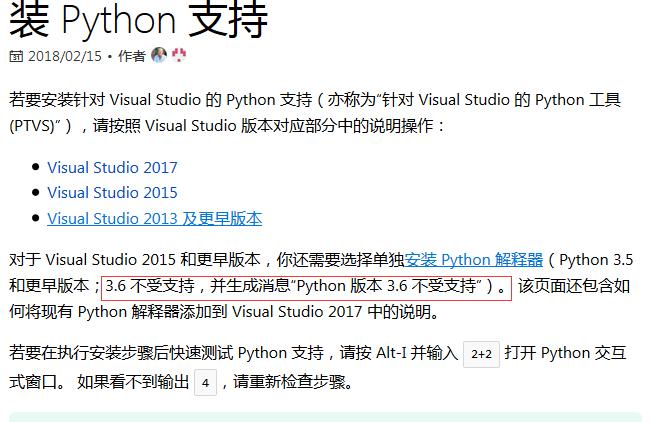The width and height of the screenshot is (665, 422).
Task: Click the (PTVS) text in first paragraph
Action: 40,126
